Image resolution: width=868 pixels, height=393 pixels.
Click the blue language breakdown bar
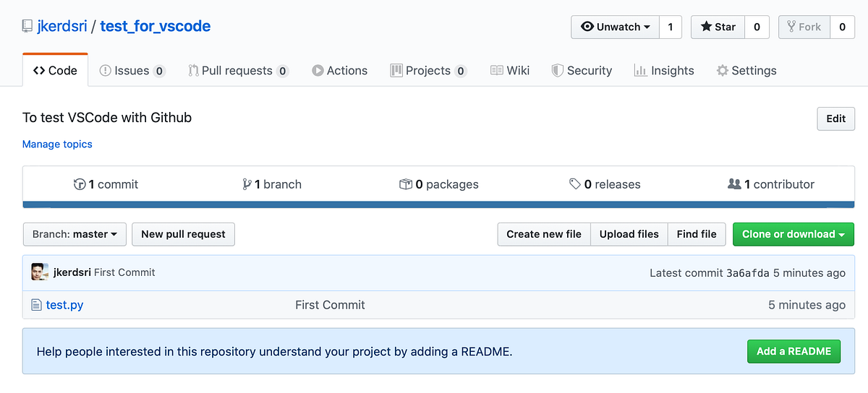[438, 204]
